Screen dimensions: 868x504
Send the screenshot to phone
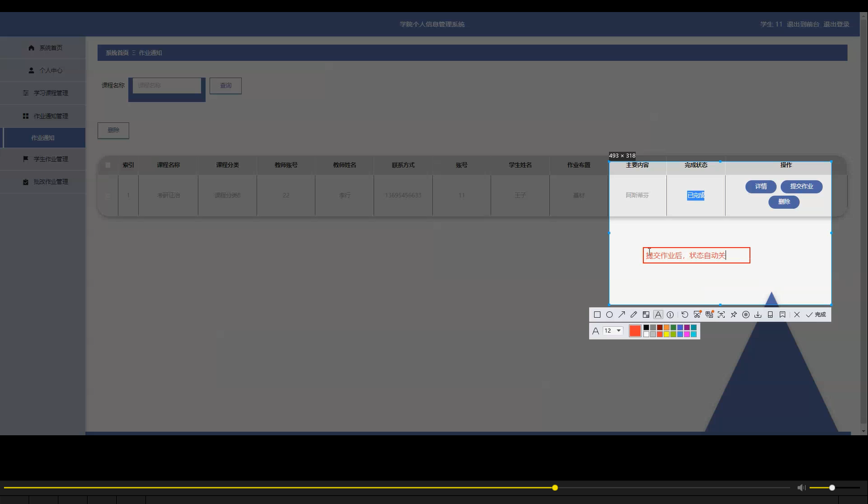(x=770, y=314)
